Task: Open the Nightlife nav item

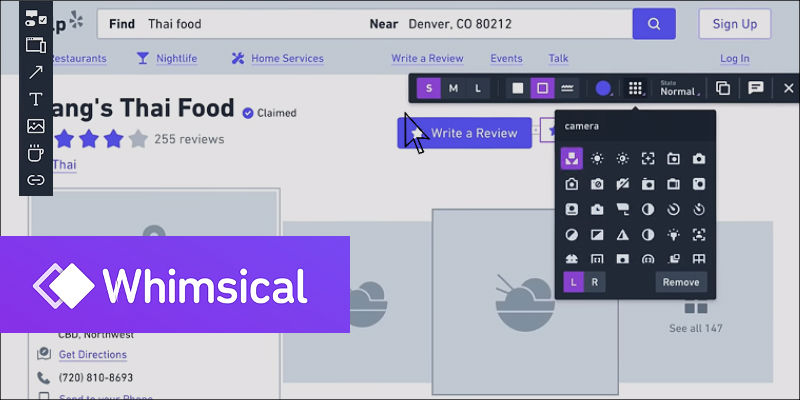Action: tap(177, 59)
